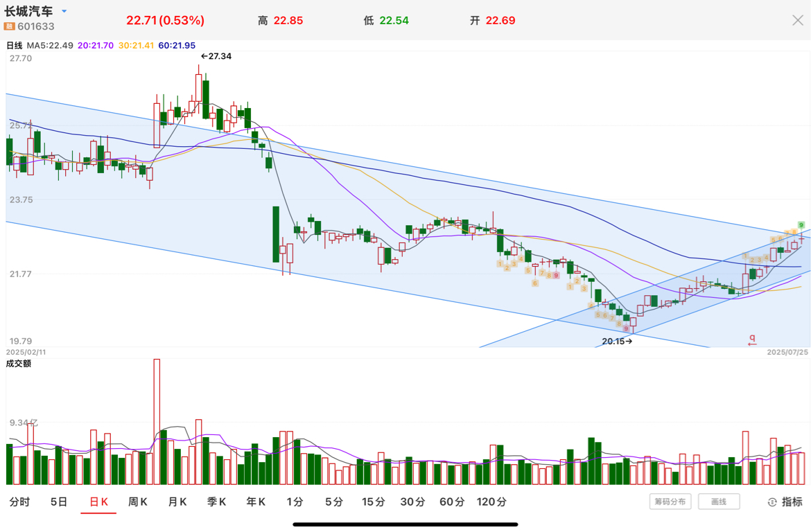Click the 23.75 price axis label

pyautogui.click(x=21, y=199)
